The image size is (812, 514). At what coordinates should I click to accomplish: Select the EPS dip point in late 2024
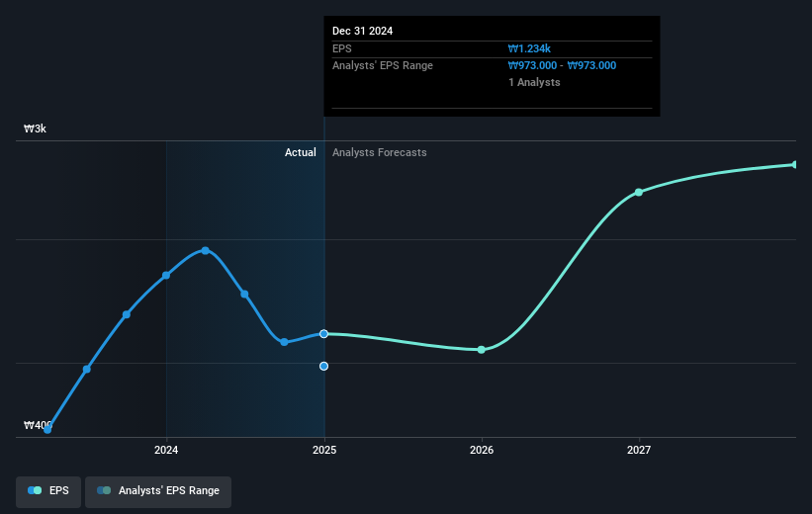tap(284, 342)
